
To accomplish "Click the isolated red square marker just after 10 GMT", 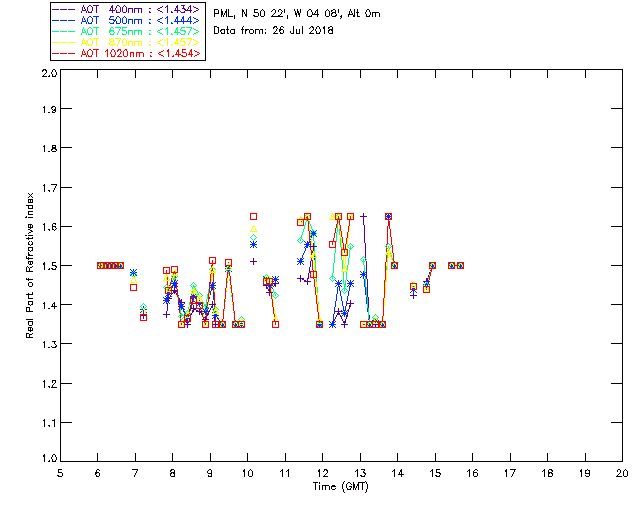I will 253,216.
